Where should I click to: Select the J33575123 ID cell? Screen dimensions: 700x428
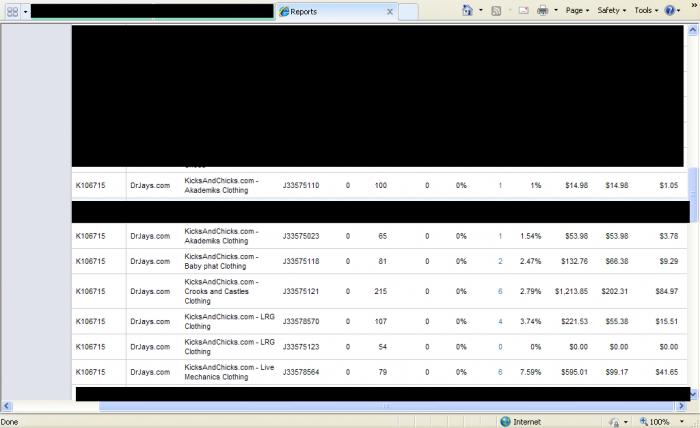301,347
